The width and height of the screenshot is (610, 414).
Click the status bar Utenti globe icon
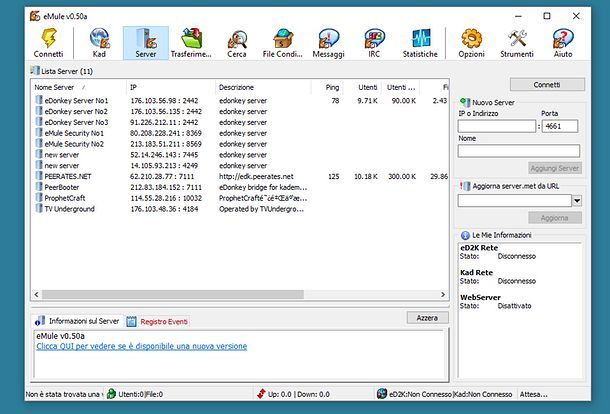click(x=111, y=394)
